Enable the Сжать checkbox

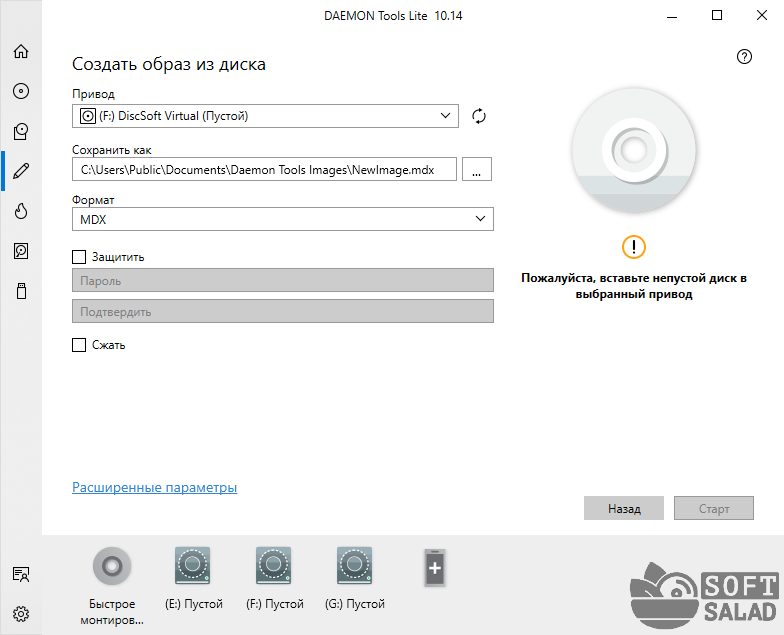tap(79, 345)
